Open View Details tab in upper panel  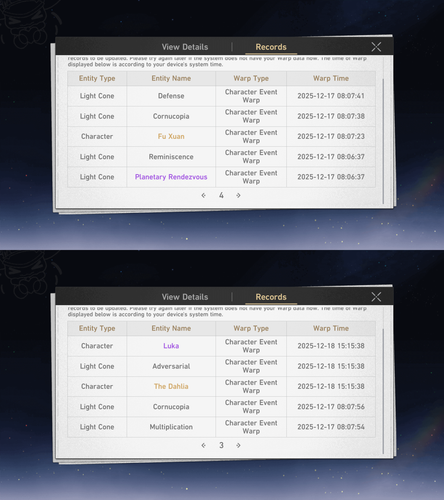(185, 47)
